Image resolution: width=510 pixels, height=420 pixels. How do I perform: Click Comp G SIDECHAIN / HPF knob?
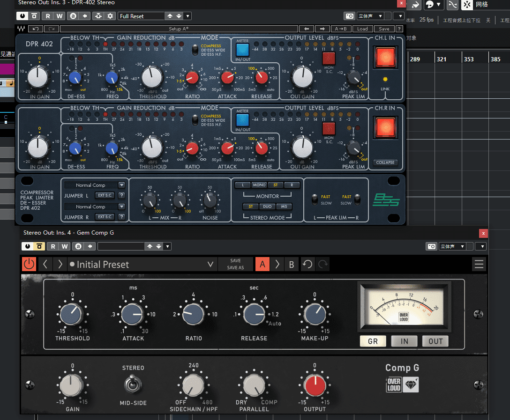[193, 385]
